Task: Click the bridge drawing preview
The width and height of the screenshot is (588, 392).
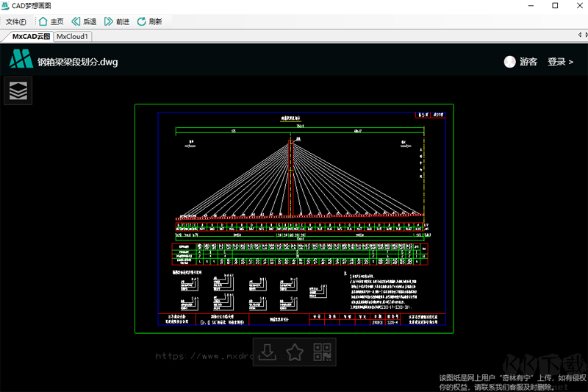Action: pos(294,218)
